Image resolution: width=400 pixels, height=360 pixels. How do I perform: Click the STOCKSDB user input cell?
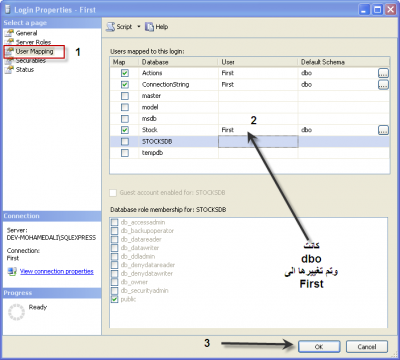pos(258,141)
